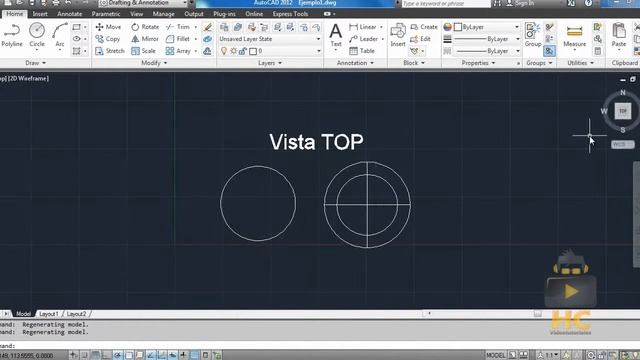Expand the Layers panel

coord(270,63)
